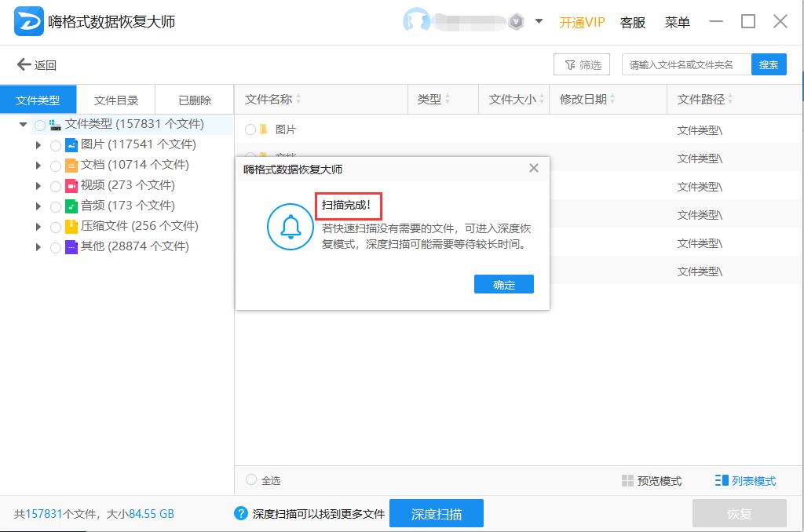
Task: Select radio for 音频 (173 个文件)
Action: tap(56, 207)
